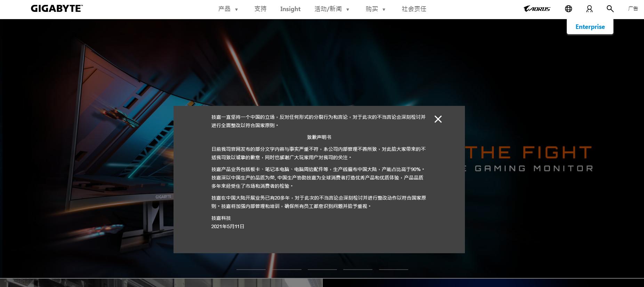This screenshot has width=644, height=287.
Task: Select the third carousel slide indicator
Action: (x=322, y=269)
